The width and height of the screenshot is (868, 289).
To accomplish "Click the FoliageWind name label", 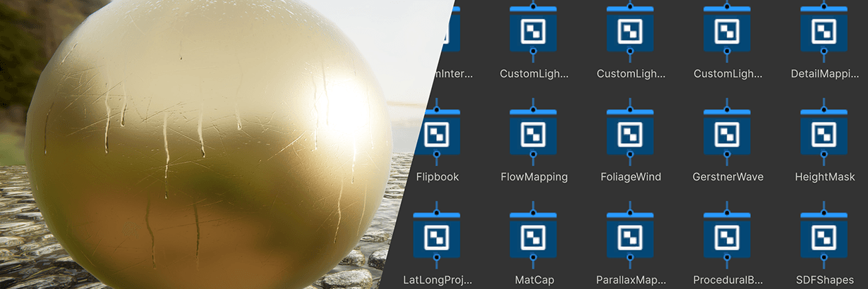I will (630, 177).
